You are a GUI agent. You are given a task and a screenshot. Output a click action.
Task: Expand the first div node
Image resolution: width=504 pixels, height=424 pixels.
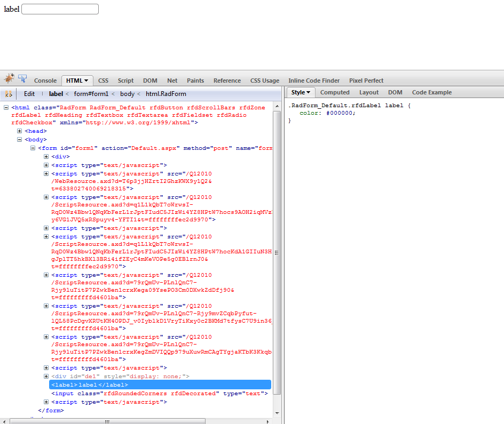tap(46, 157)
